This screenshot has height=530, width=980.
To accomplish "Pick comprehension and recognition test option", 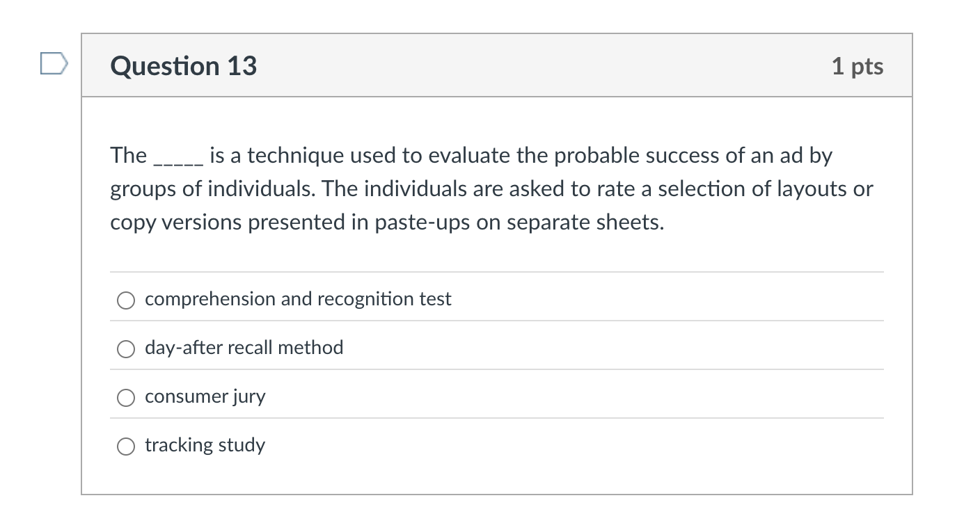I will click(x=126, y=300).
